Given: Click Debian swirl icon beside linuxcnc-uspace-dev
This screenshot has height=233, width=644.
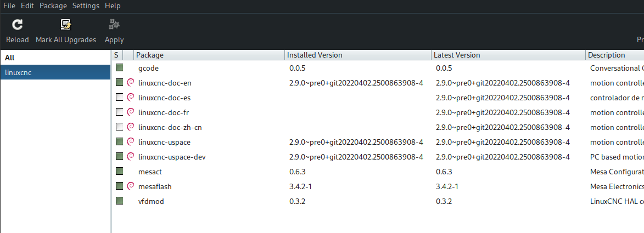Looking at the screenshot, I should coord(131,156).
